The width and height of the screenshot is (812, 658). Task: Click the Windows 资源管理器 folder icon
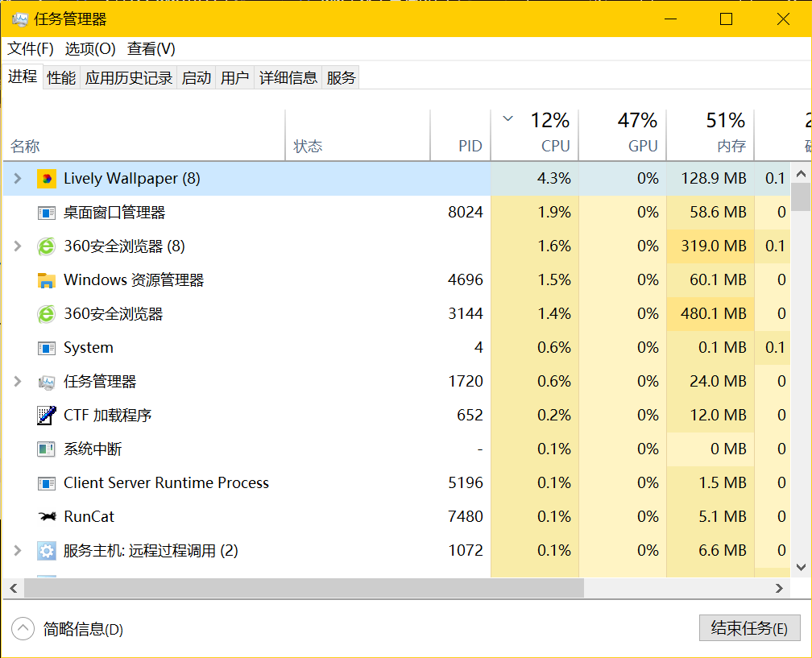click(x=47, y=280)
